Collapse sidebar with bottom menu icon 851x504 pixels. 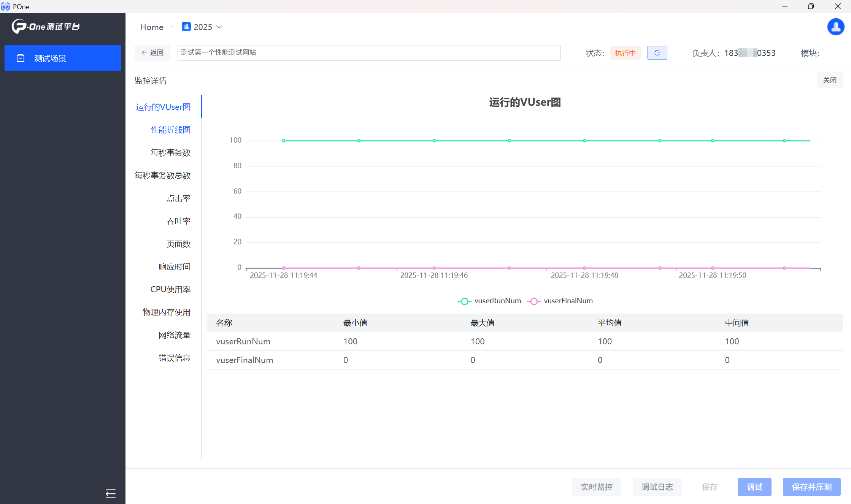pos(110,493)
